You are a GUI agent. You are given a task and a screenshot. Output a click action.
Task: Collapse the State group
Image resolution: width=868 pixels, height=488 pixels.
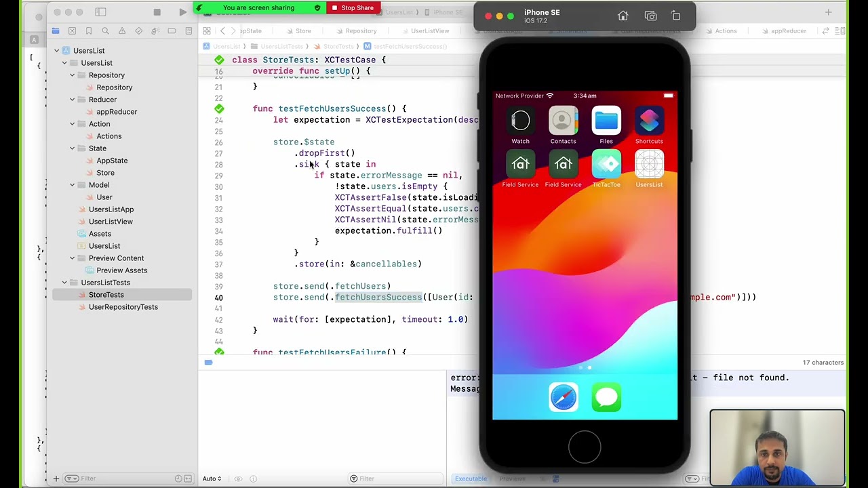[x=73, y=148]
